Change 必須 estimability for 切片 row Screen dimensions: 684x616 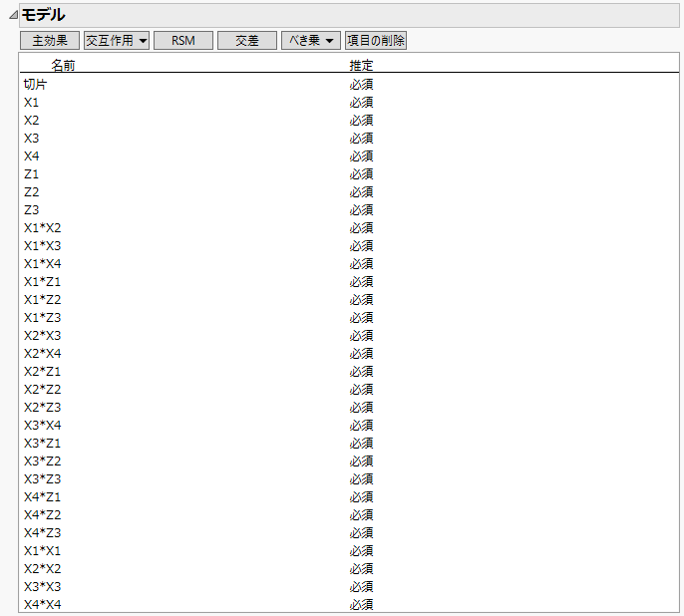(361, 84)
